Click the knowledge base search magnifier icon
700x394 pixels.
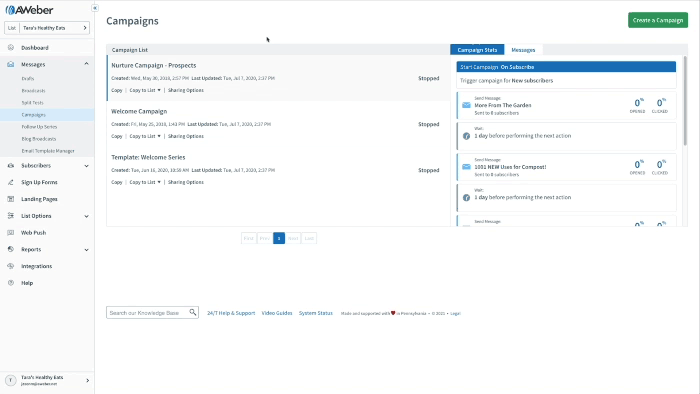coord(192,312)
